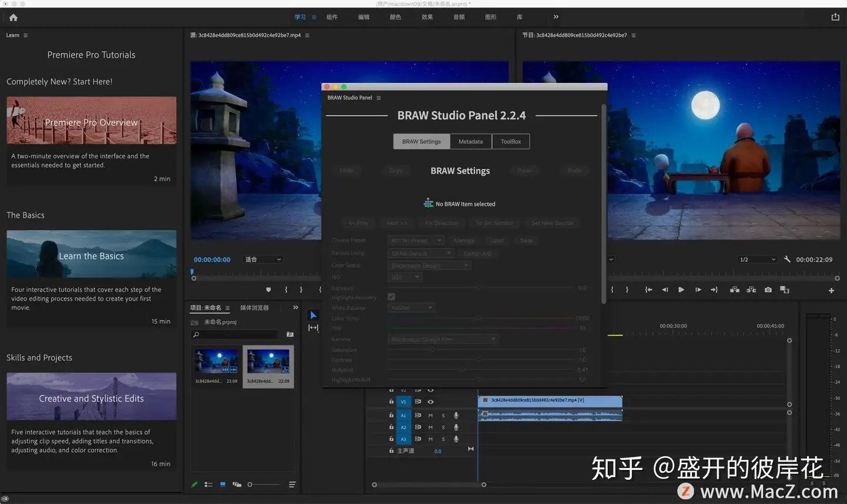Viewport: 847px width, 504px height.
Task: Show more Project panel tabs via chevron
Action: click(x=295, y=307)
